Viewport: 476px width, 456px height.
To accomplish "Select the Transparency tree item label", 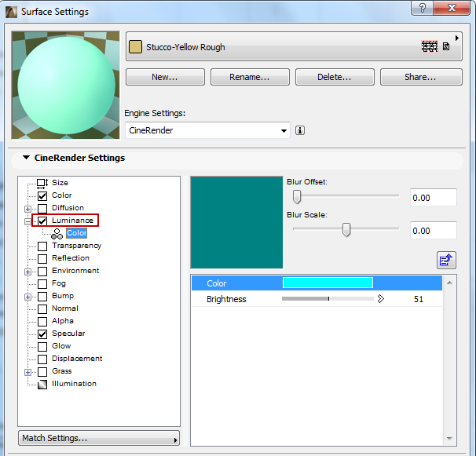I will [x=76, y=246].
